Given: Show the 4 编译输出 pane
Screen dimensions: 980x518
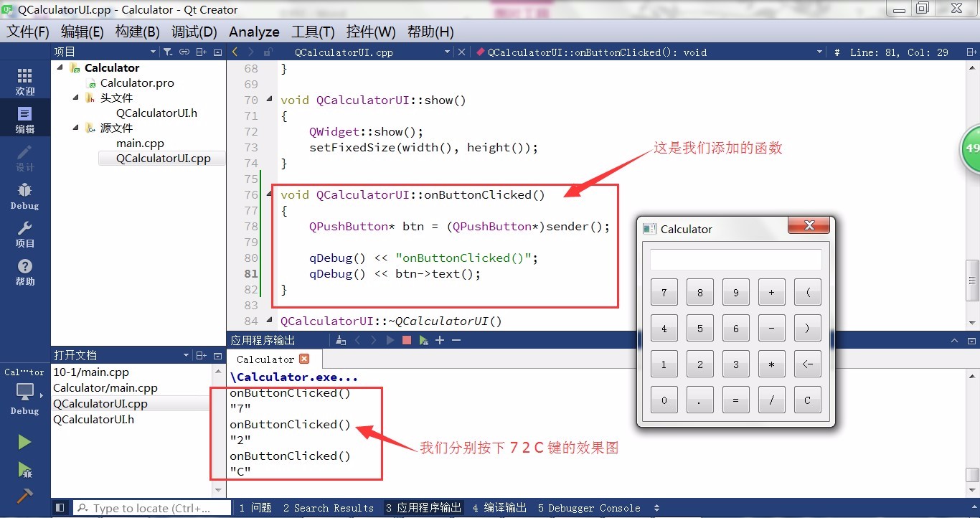Looking at the screenshot, I should [499, 507].
